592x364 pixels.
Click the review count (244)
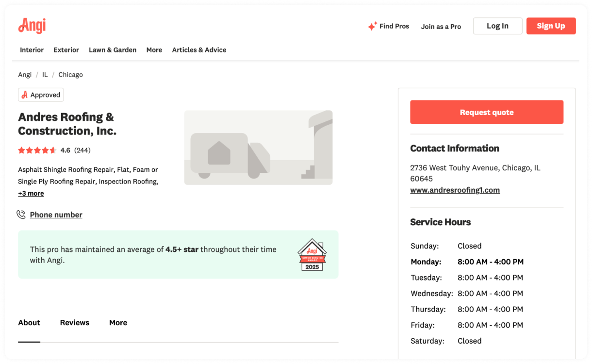pyautogui.click(x=82, y=150)
